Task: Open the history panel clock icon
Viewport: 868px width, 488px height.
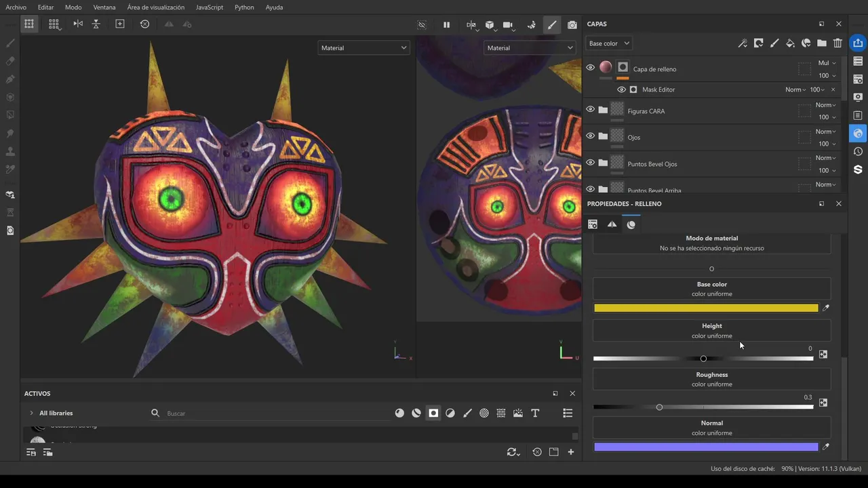Action: (x=858, y=151)
